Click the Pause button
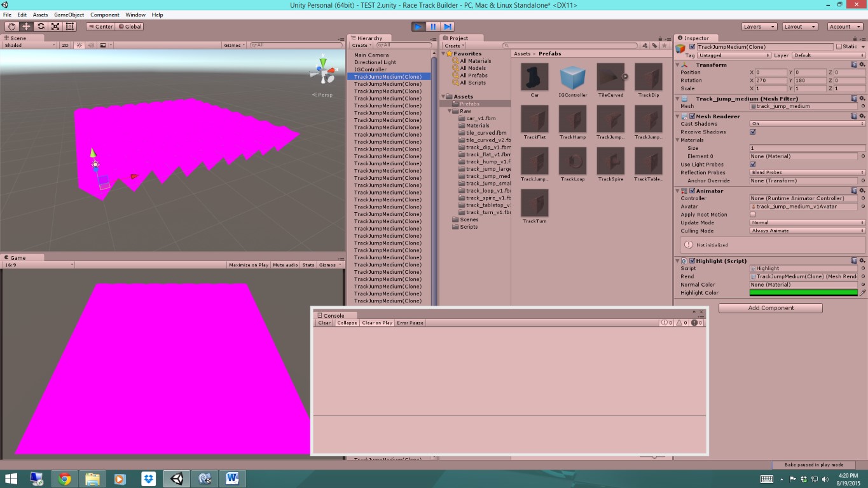Screen dimensions: 868x488 click(433, 27)
